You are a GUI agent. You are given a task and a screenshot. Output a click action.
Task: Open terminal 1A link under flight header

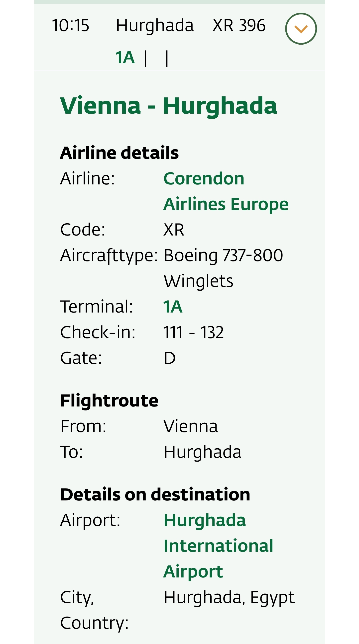[125, 58]
